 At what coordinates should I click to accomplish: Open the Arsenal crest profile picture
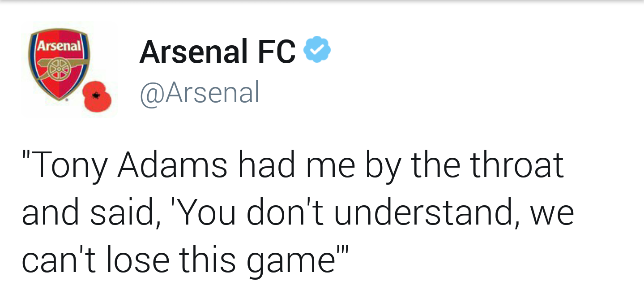click(69, 69)
